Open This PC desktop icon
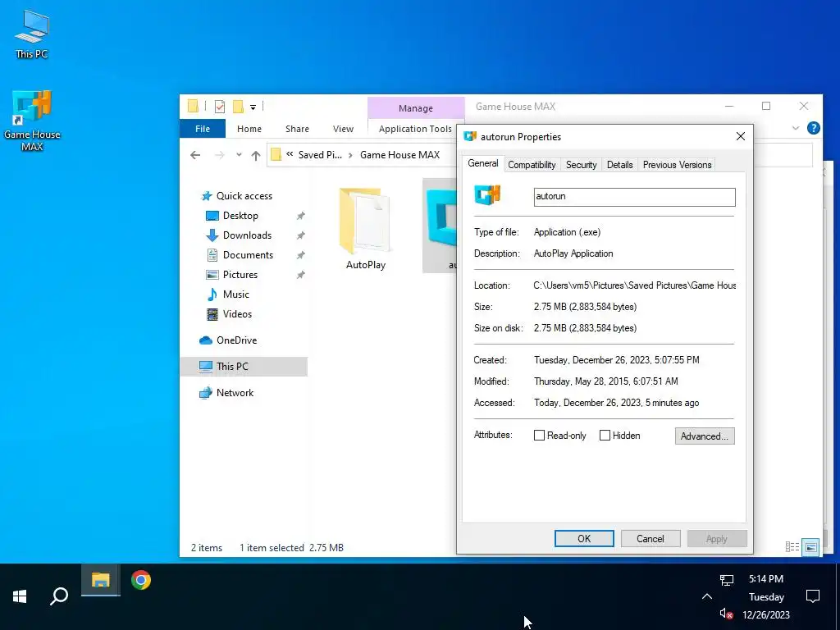This screenshot has width=840, height=630. tap(32, 34)
